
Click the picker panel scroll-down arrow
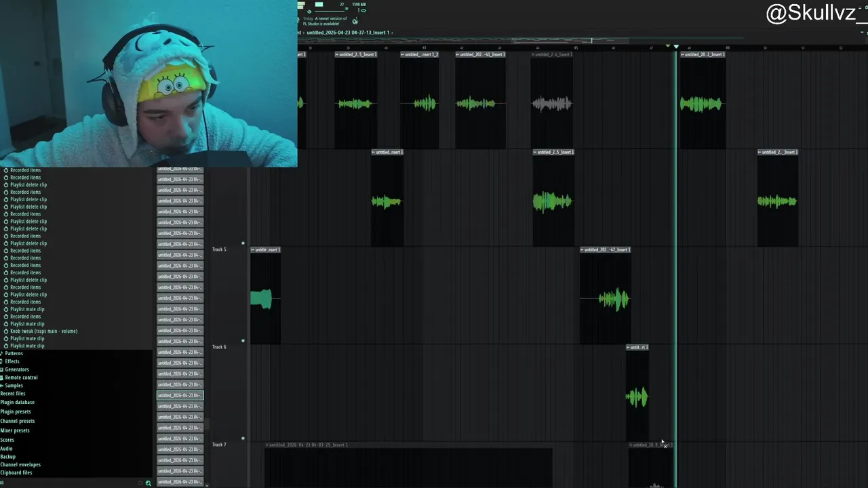click(x=206, y=485)
